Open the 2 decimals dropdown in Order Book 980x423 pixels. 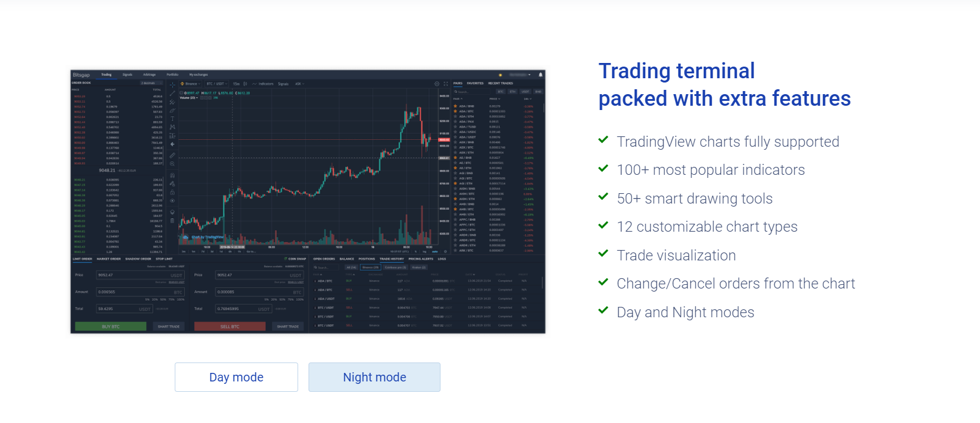pyautogui.click(x=150, y=83)
